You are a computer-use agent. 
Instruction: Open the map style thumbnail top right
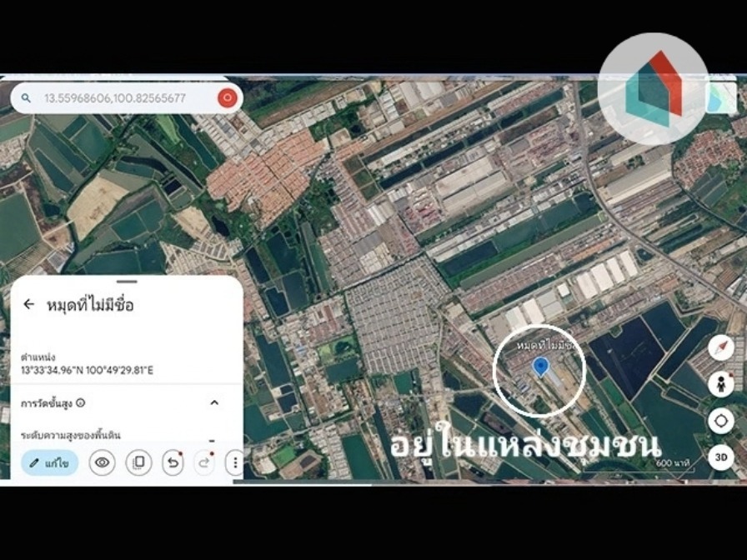pyautogui.click(x=722, y=98)
